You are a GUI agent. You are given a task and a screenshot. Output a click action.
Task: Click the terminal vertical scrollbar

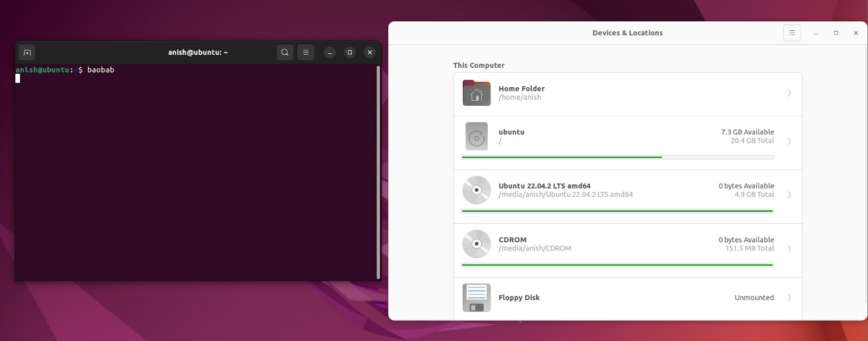378,171
